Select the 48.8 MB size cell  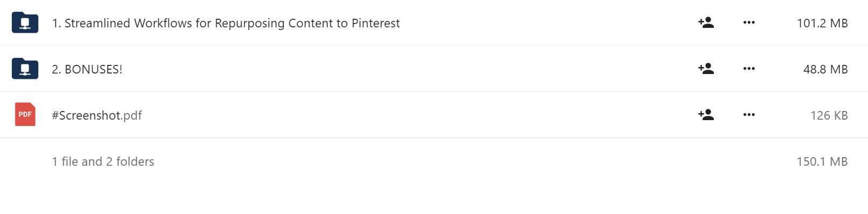point(826,69)
